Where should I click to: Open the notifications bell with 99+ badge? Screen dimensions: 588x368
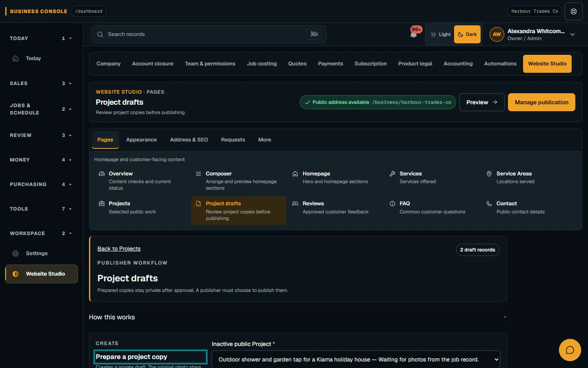click(414, 34)
